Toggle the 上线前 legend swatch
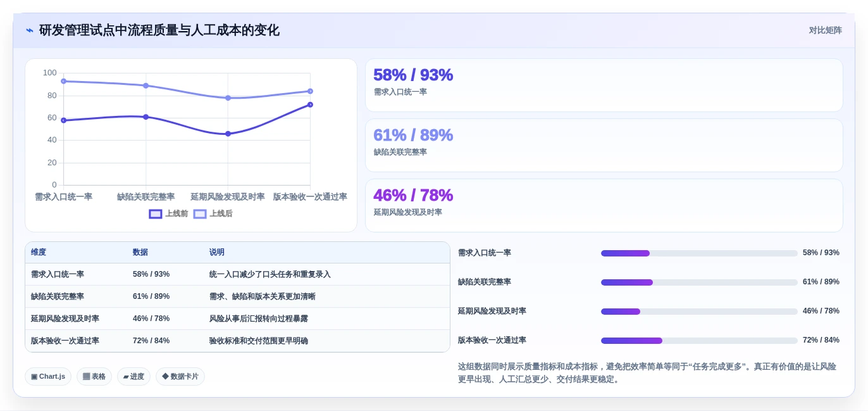The width and height of the screenshot is (868, 411). (156, 214)
